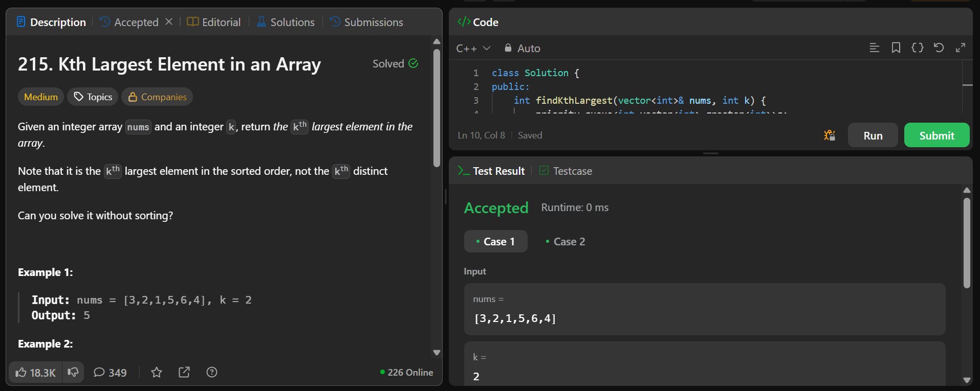The image size is (980, 391).
Task: Close the Accepted tab
Action: coord(169,21)
